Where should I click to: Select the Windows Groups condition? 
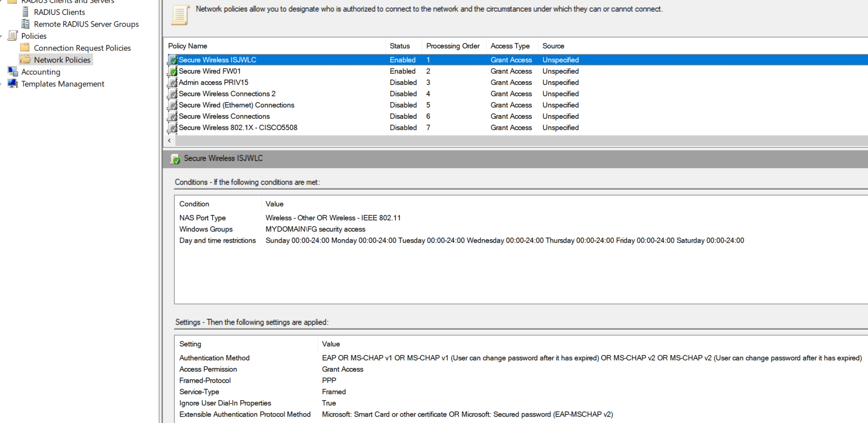[206, 229]
